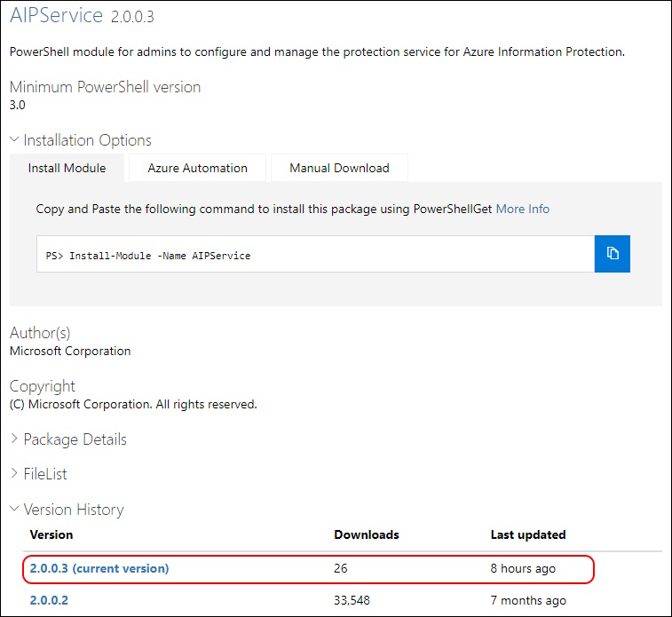Open the Manual Download tab
The height and width of the screenshot is (617, 672).
339,168
